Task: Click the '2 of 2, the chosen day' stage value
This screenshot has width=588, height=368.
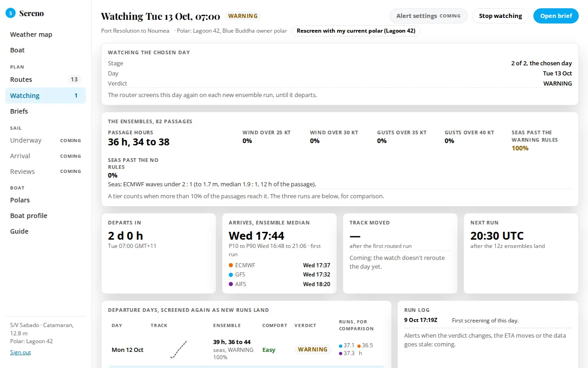Action: pyautogui.click(x=542, y=63)
